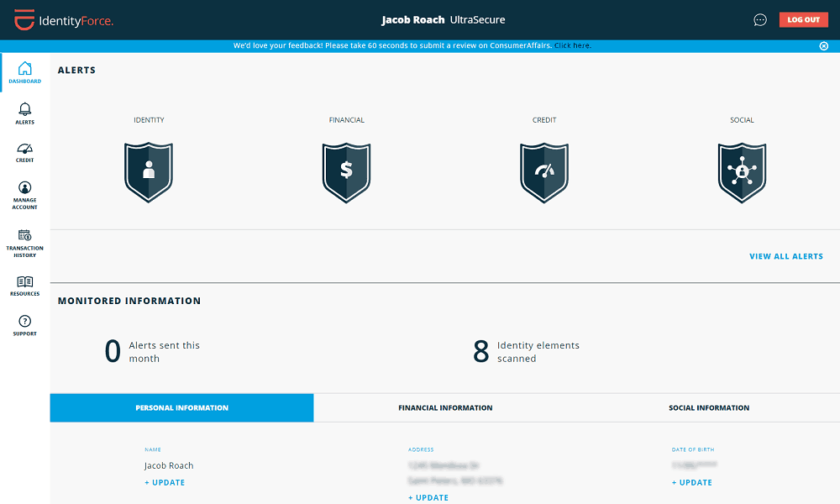This screenshot has width=840, height=504.
Task: Click the Log Out button
Action: (803, 20)
